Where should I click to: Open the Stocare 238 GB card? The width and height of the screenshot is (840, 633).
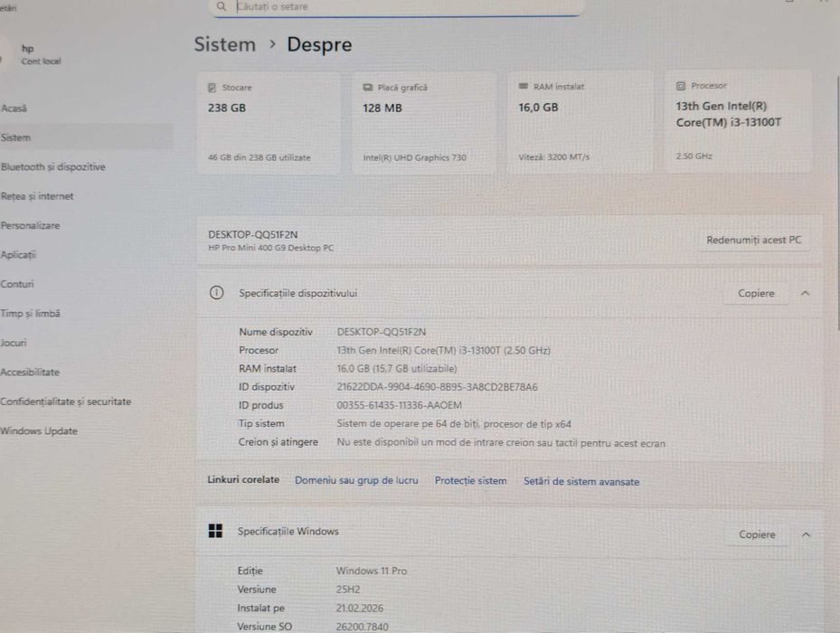pos(269,123)
